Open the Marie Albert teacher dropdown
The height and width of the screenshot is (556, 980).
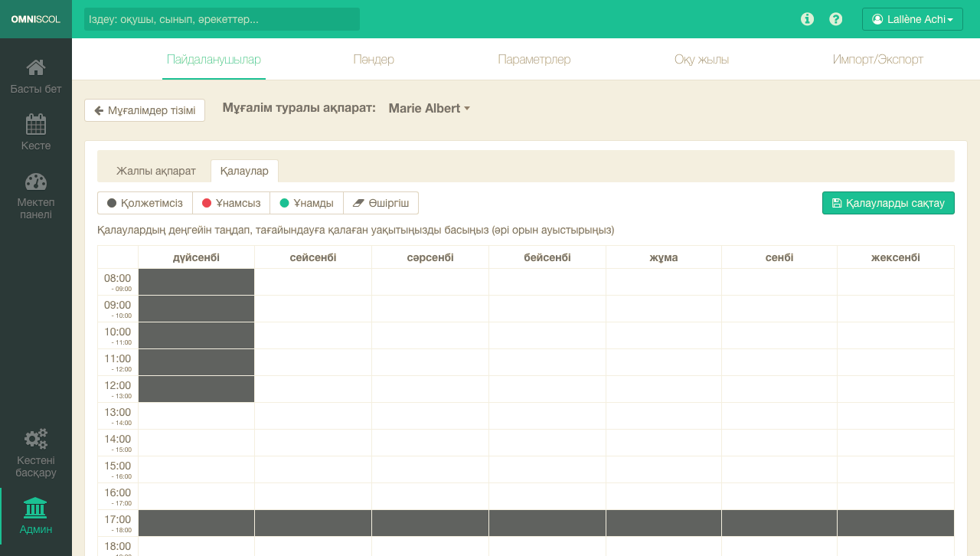tap(429, 109)
